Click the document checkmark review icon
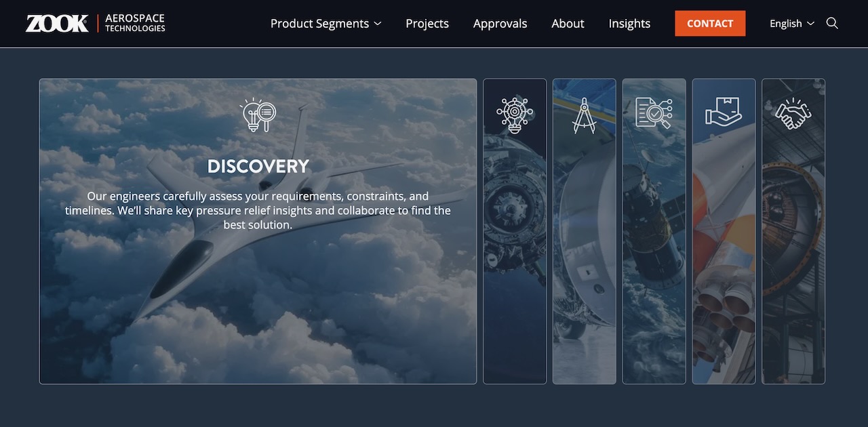Viewport: 868px width, 427px height. [x=654, y=113]
